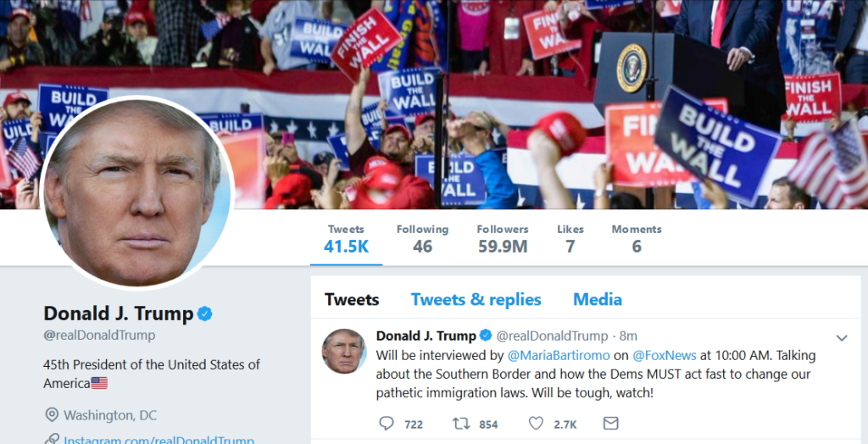The image size is (868, 444).
Task: Open the Media tab
Action: pyautogui.click(x=598, y=299)
